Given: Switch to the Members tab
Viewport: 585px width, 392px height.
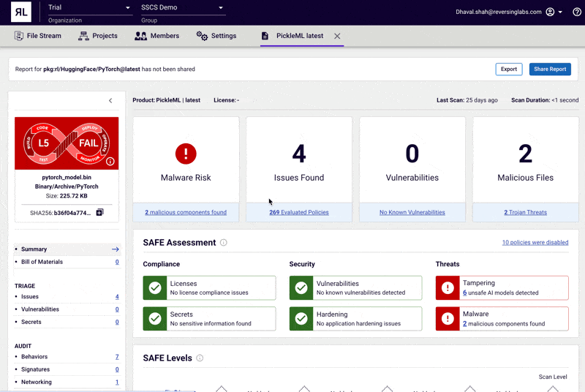Looking at the screenshot, I should (156, 36).
